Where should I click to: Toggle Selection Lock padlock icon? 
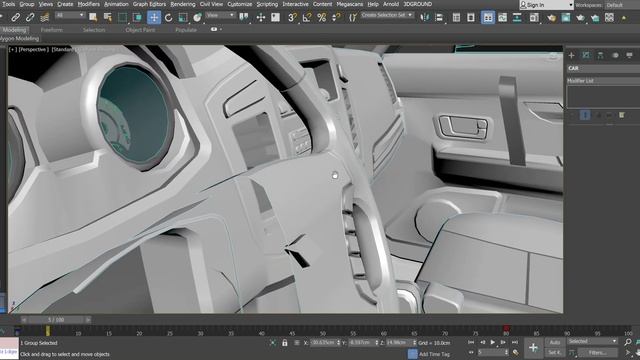284,343
